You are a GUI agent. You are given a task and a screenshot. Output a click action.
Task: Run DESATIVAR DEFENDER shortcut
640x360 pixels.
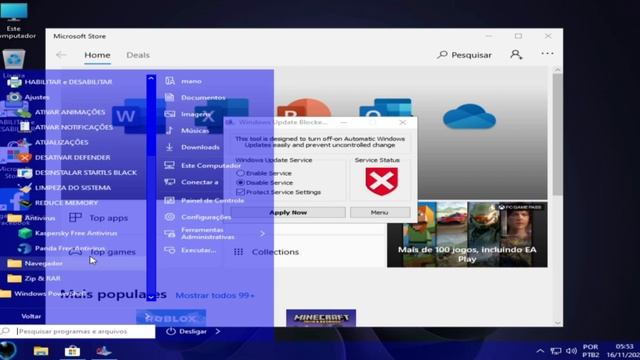tap(64, 158)
